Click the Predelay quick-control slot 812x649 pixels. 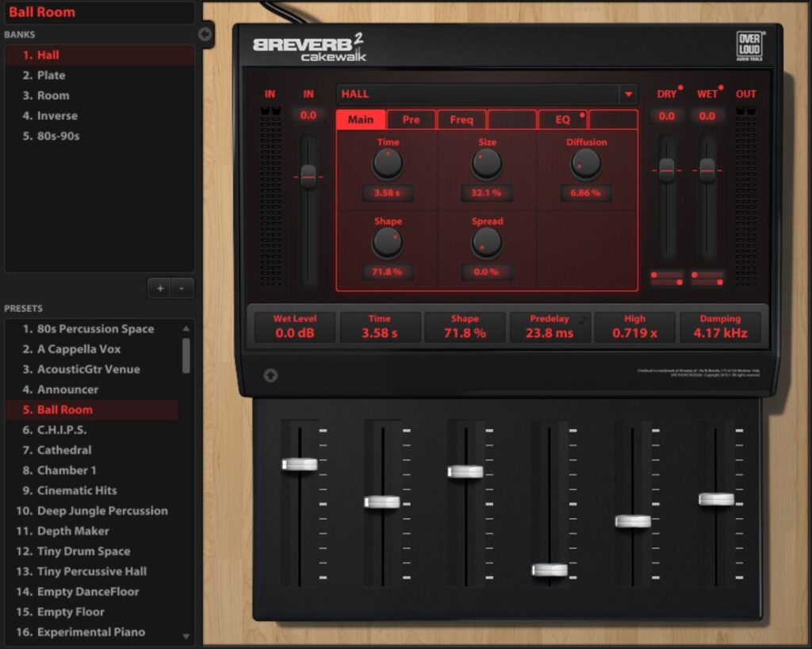tap(550, 327)
